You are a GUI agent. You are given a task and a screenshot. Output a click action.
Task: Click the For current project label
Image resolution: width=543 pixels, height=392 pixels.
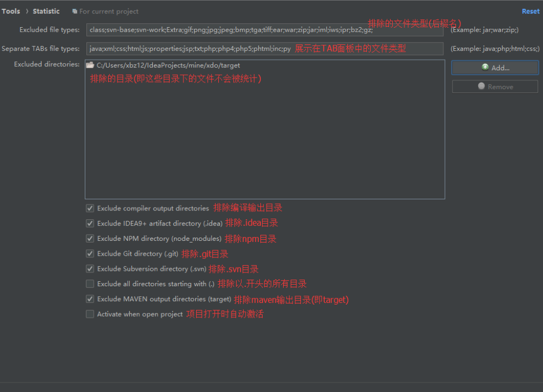[109, 12]
